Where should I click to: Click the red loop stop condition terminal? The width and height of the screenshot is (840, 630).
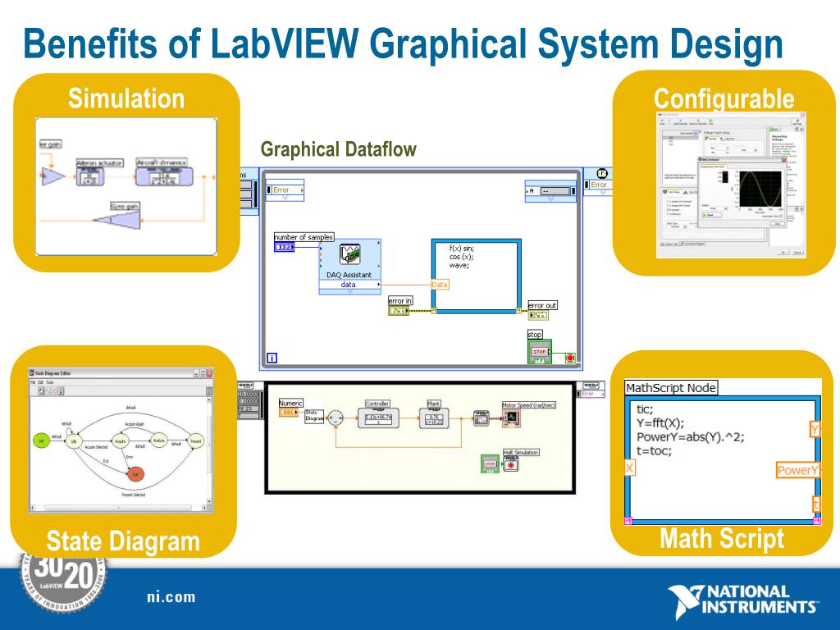[x=570, y=358]
